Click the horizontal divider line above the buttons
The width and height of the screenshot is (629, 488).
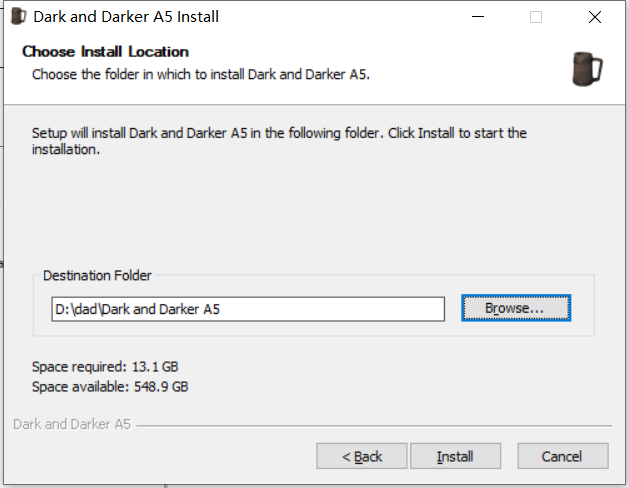[x=374, y=425]
